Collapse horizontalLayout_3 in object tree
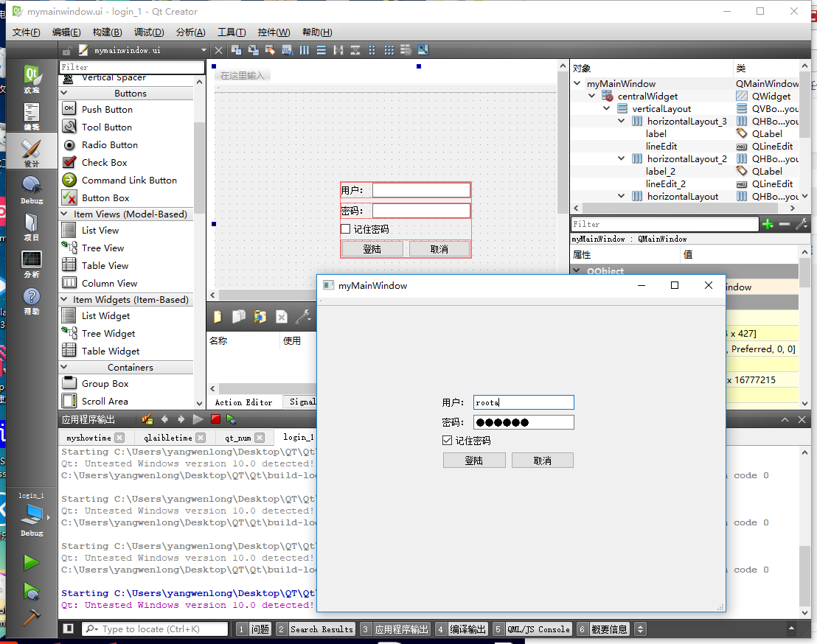Image resolution: width=817 pixels, height=644 pixels. click(622, 122)
